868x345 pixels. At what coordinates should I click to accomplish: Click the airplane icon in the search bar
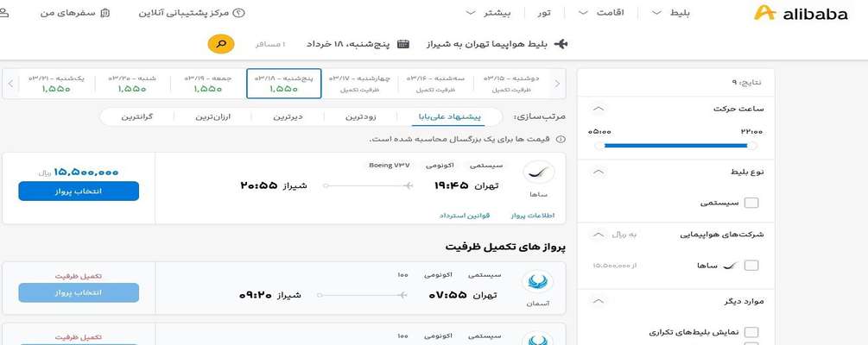(561, 44)
